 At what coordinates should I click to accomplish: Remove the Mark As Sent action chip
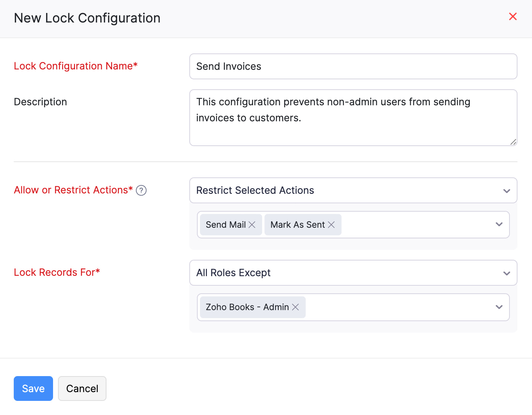pos(331,225)
